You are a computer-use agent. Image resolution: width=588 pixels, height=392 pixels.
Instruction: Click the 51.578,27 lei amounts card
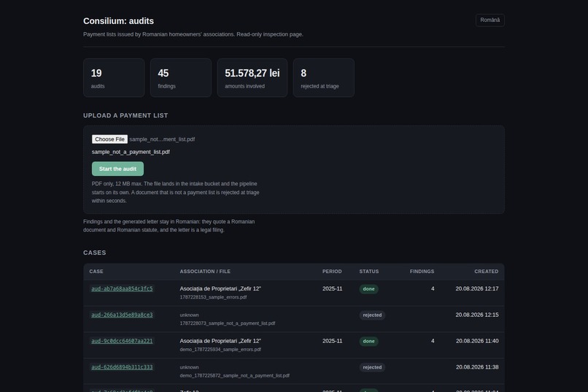(x=252, y=77)
